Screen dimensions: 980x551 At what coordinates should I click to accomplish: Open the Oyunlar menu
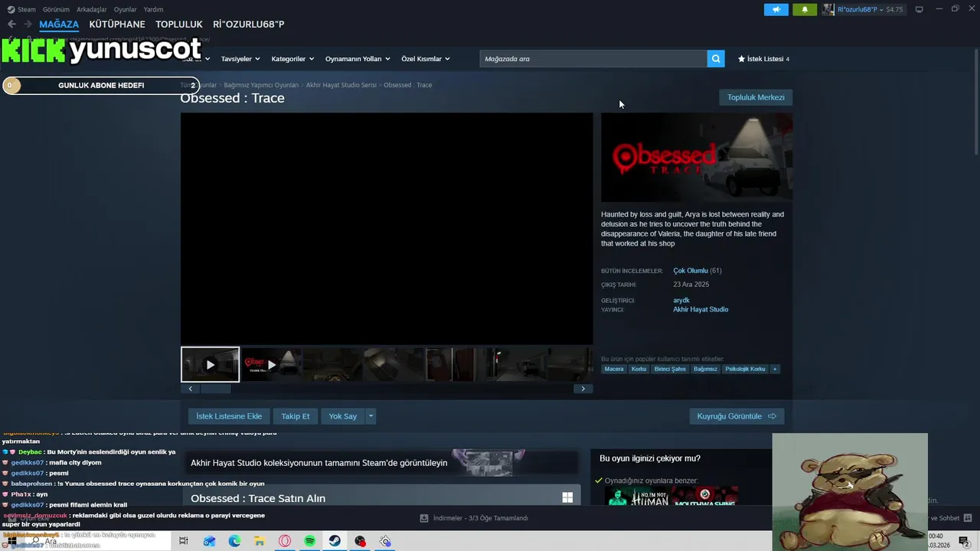click(125, 9)
